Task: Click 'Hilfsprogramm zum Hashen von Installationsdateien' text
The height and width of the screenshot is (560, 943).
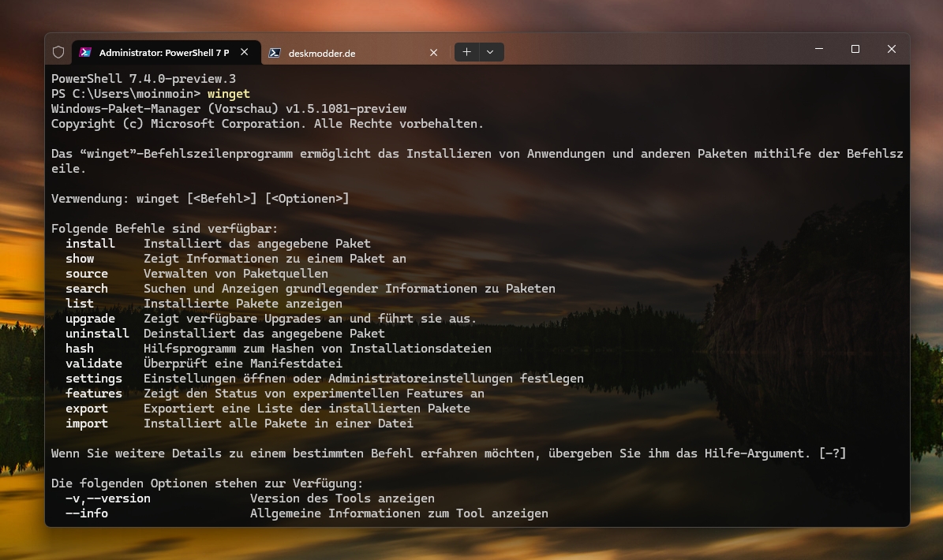Action: pos(317,349)
